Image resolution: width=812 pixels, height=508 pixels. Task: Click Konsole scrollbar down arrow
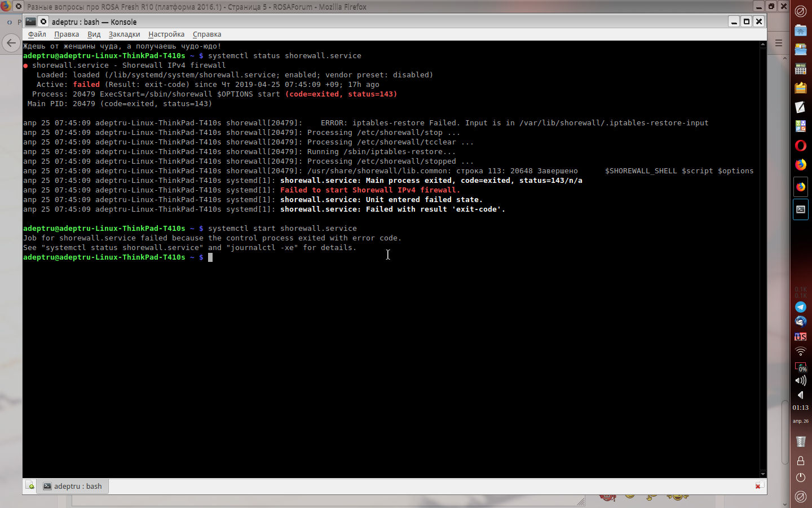pyautogui.click(x=763, y=474)
